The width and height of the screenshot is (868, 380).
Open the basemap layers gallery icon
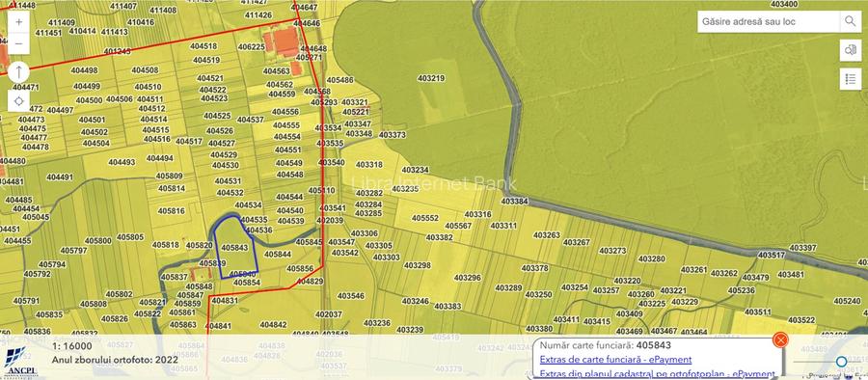(x=851, y=50)
